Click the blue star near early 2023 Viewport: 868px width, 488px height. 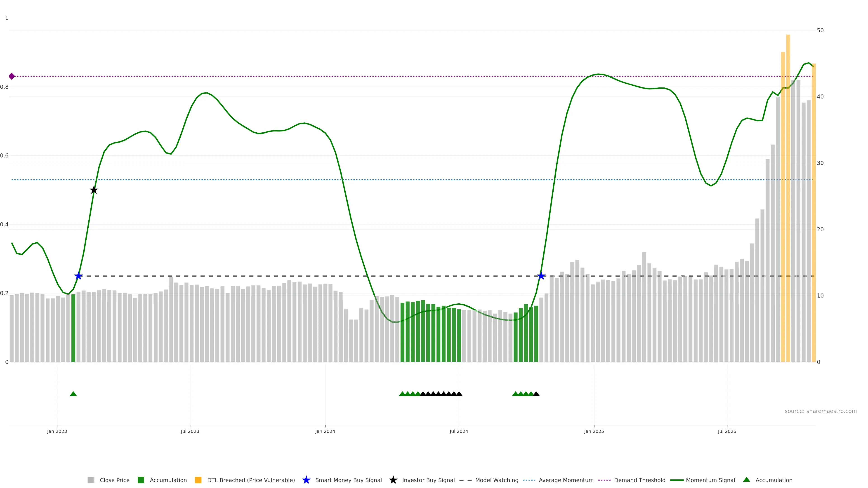[78, 276]
